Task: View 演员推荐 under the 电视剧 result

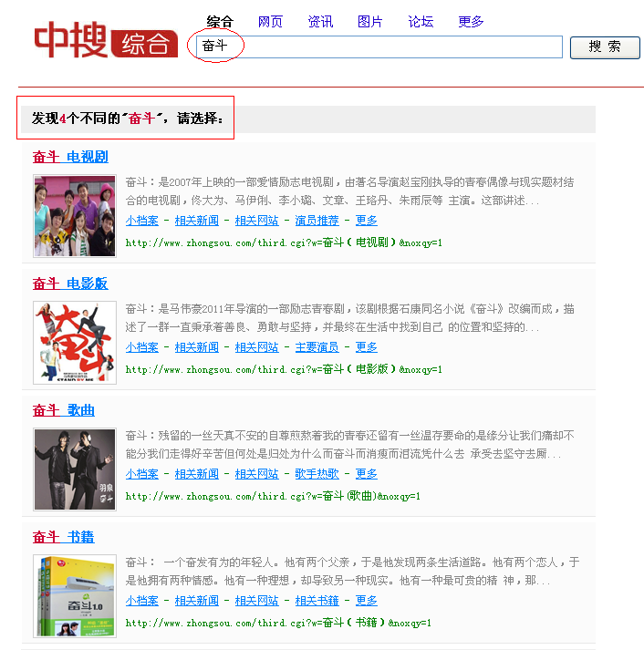Action: click(317, 221)
